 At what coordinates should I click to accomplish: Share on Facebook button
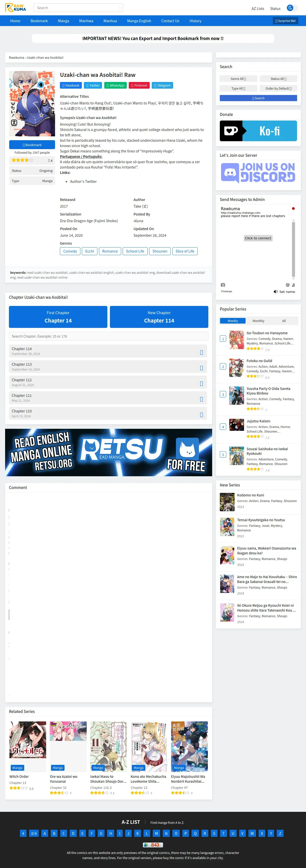(x=71, y=86)
